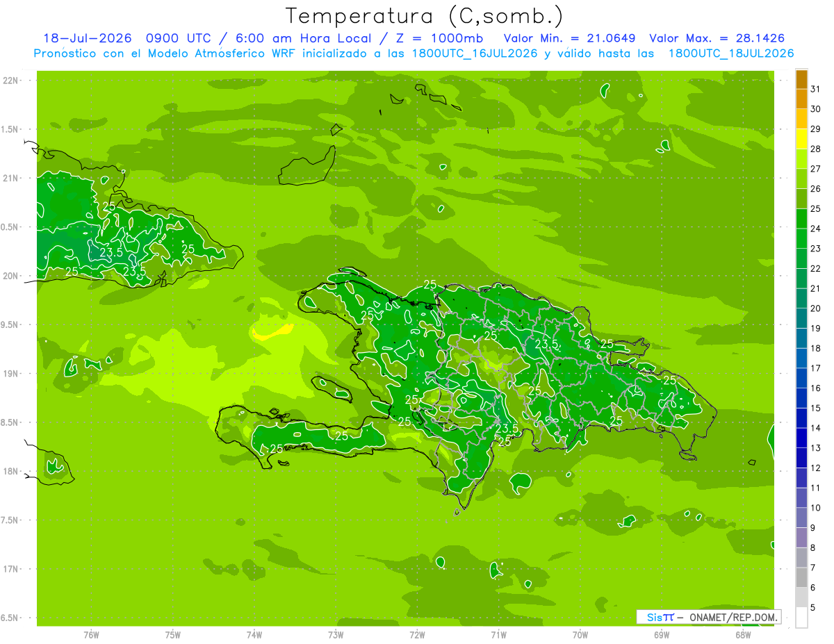Click latitude axis label 19N
The width and height of the screenshot is (834, 644).
point(10,374)
